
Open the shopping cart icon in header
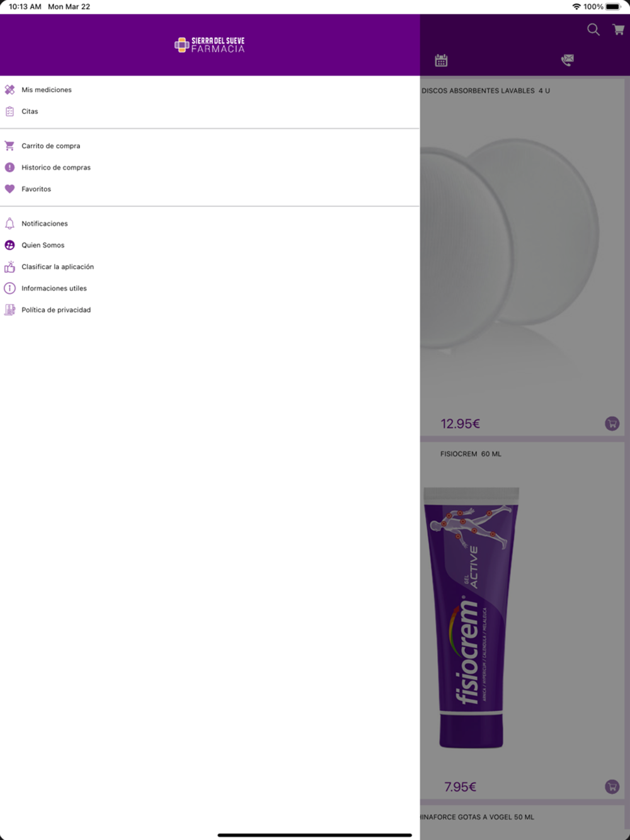[x=618, y=30]
